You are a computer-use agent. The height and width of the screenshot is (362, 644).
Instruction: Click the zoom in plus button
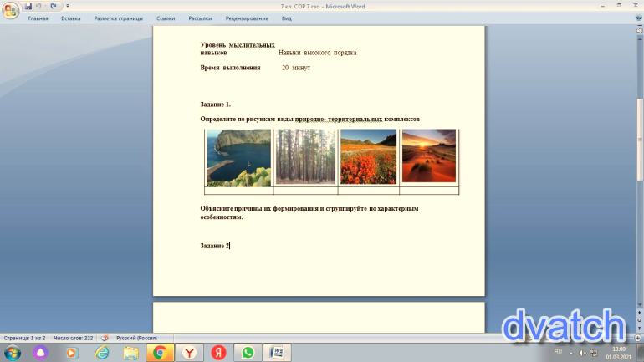pyautogui.click(x=639, y=338)
